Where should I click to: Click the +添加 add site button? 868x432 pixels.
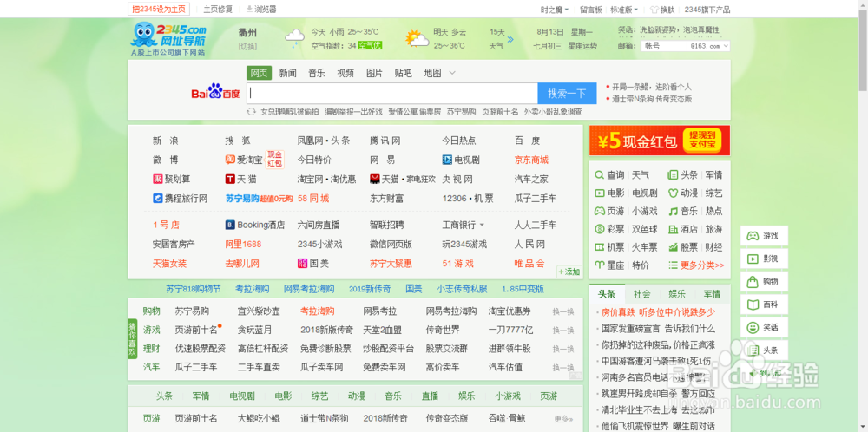tap(569, 272)
